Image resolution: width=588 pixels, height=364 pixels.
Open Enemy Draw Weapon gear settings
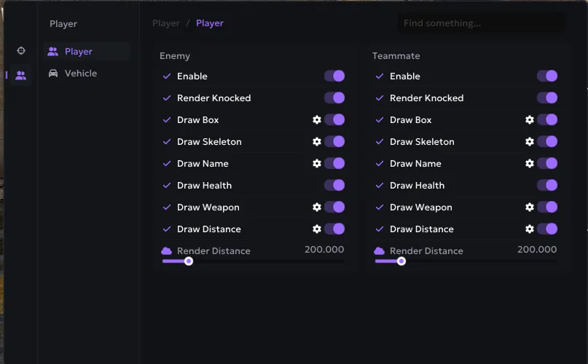(x=317, y=207)
